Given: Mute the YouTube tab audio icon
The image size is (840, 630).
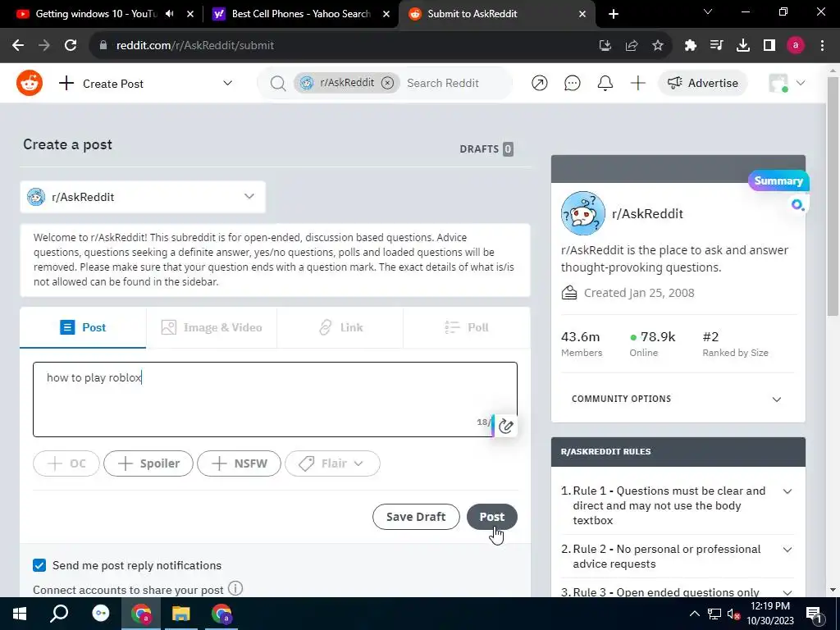Looking at the screenshot, I should pos(170,14).
